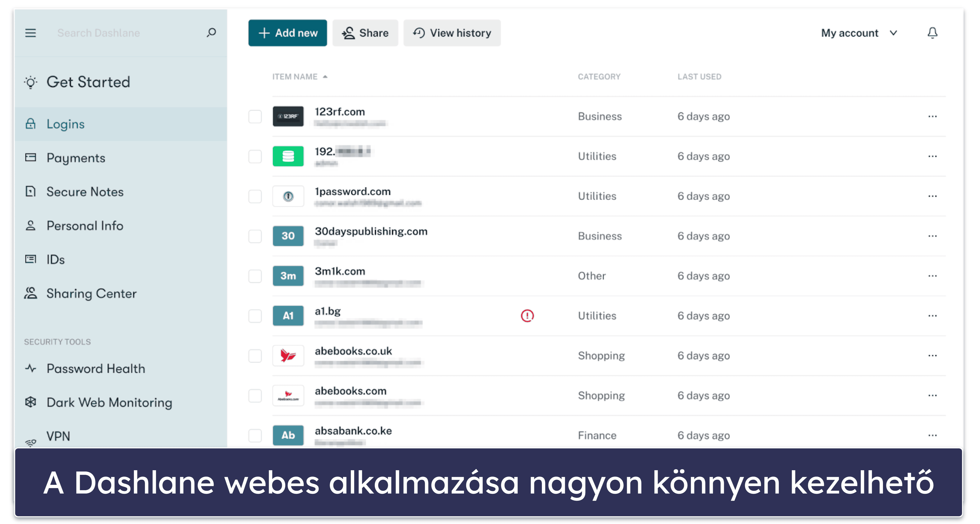This screenshot has height=524, width=980.
Task: Check the abebooks.co.uk checkbox
Action: coord(255,356)
